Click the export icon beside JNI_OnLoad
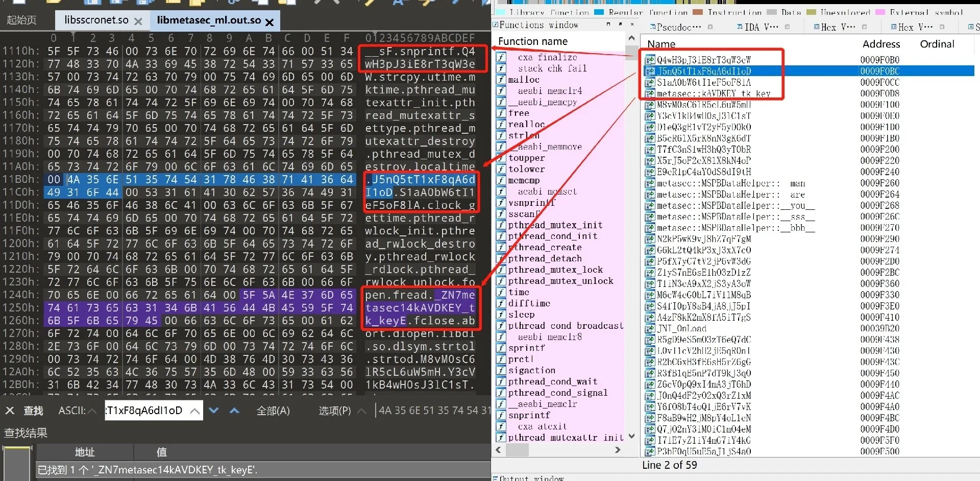980x481 pixels. pyautogui.click(x=650, y=328)
